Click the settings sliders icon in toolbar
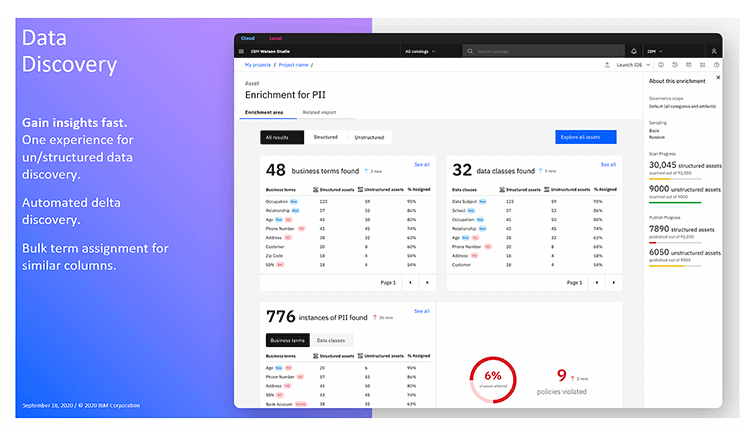 coord(703,65)
